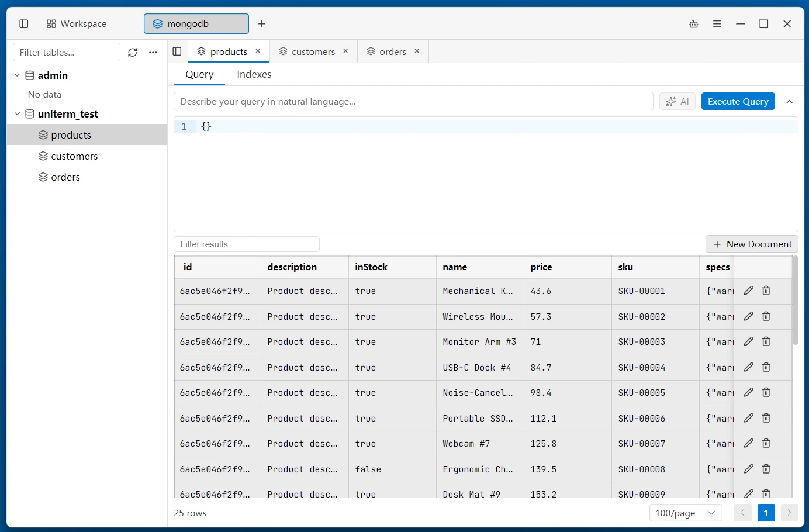809x532 pixels.
Task: Delete the SKU-00002 document
Action: [x=766, y=316]
